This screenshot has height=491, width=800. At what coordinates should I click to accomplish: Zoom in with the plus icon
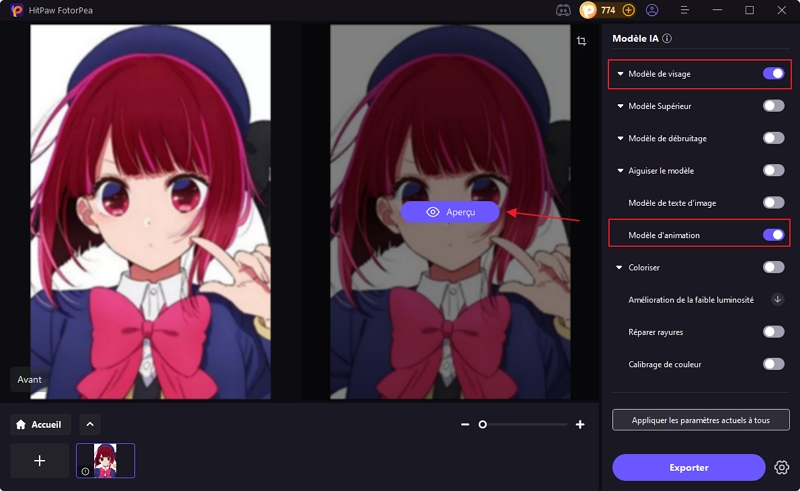pos(580,424)
